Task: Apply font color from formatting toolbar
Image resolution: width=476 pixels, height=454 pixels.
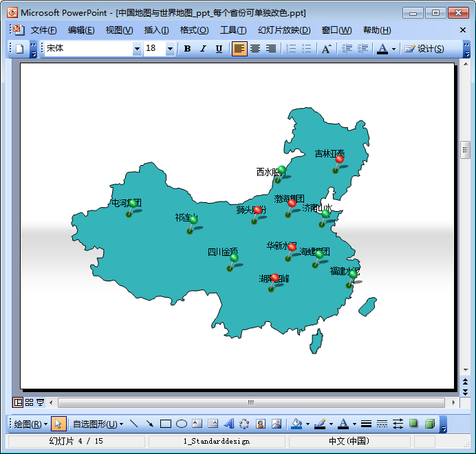Action: [x=382, y=49]
